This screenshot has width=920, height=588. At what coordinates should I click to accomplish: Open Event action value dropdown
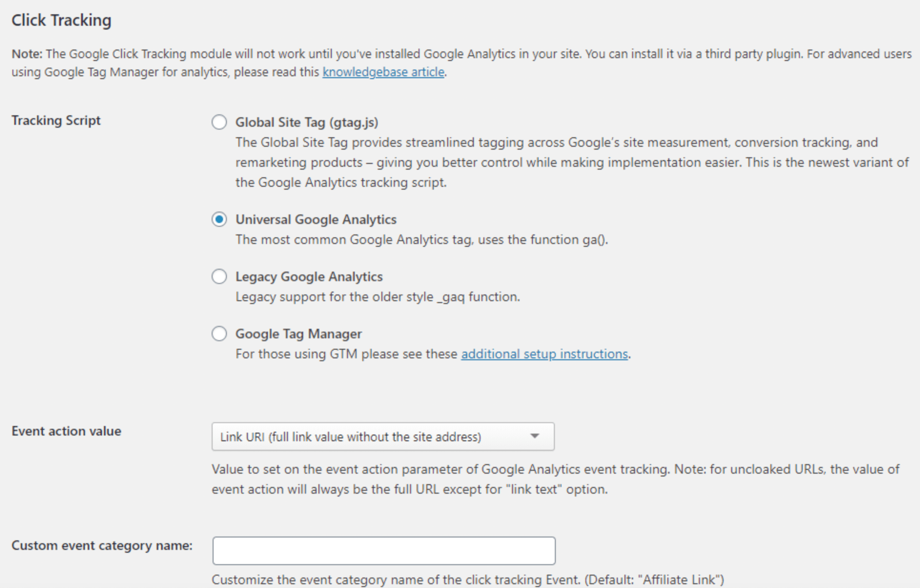(382, 436)
